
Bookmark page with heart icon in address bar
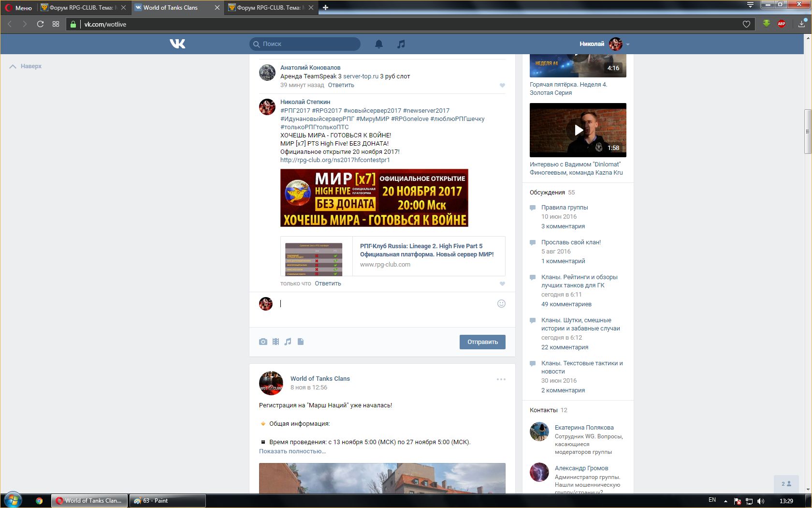(746, 24)
